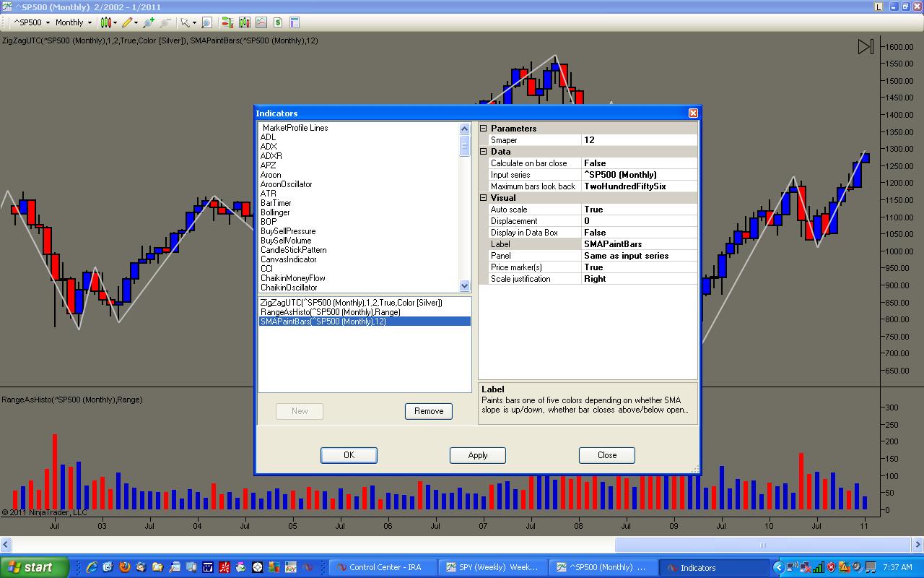Click the Price marker(s) value True
Viewport: 924px width, 578px height.
[x=639, y=267]
